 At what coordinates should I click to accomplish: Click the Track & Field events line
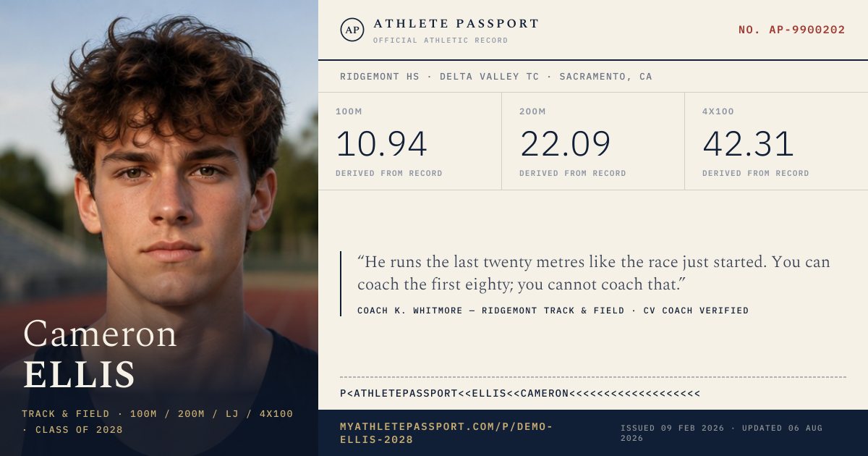(x=158, y=421)
